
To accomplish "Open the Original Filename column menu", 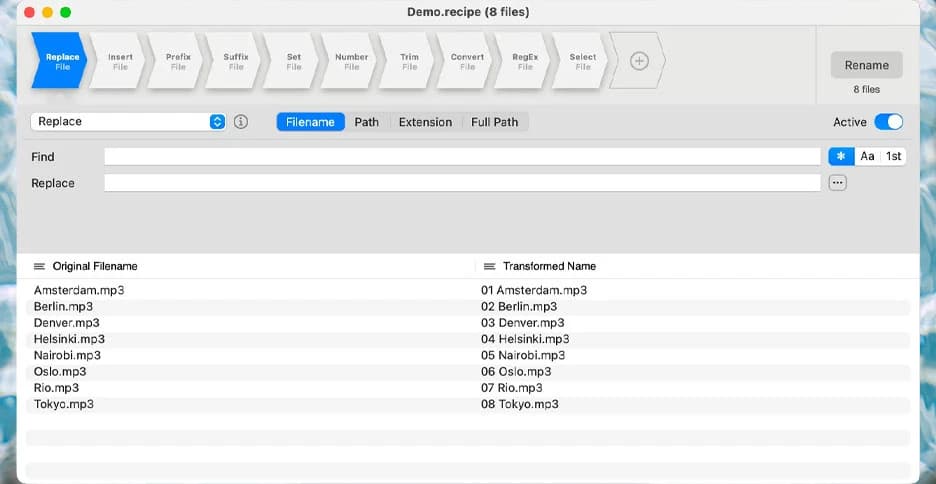I will pos(40,267).
